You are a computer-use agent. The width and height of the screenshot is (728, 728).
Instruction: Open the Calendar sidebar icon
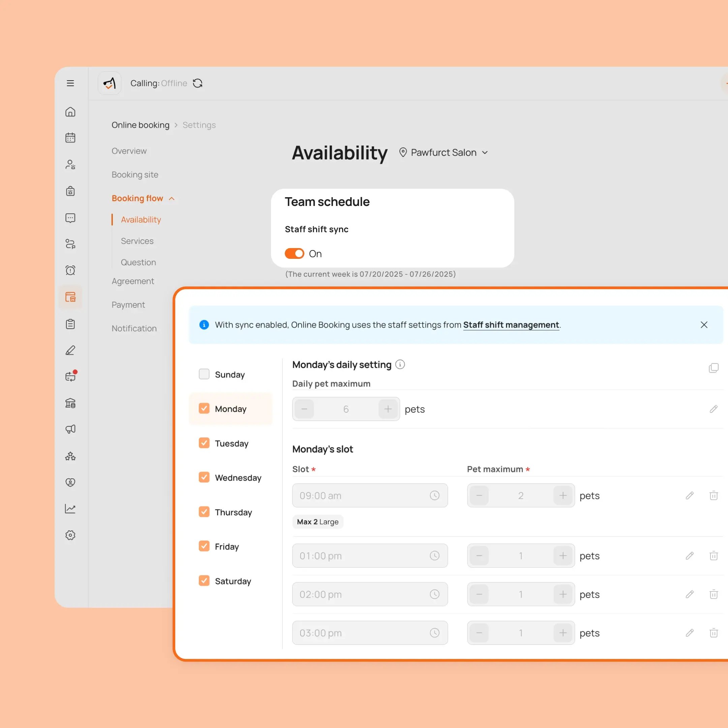point(70,138)
